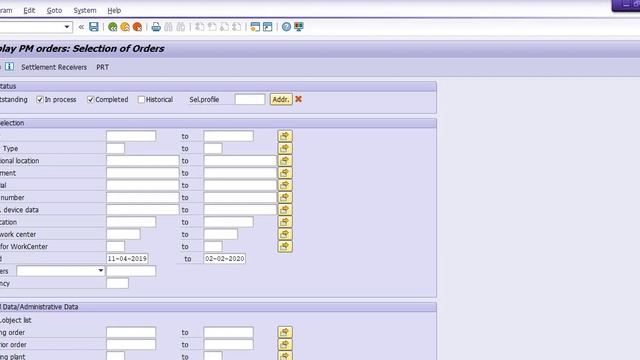This screenshot has width=640, height=360.
Task: Open multiple selection for the work center row
Action: point(285,234)
